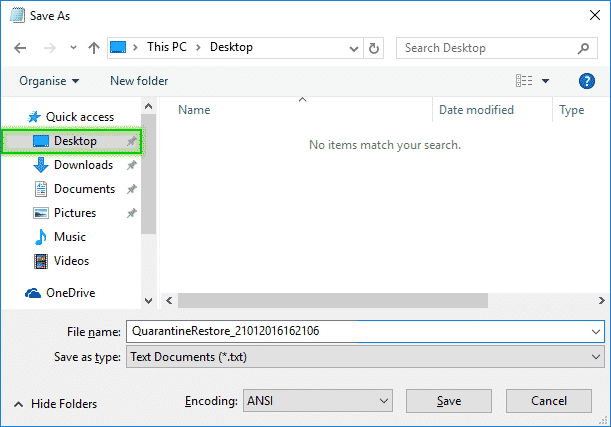Image resolution: width=611 pixels, height=427 pixels.
Task: Click the Save button
Action: click(x=449, y=373)
